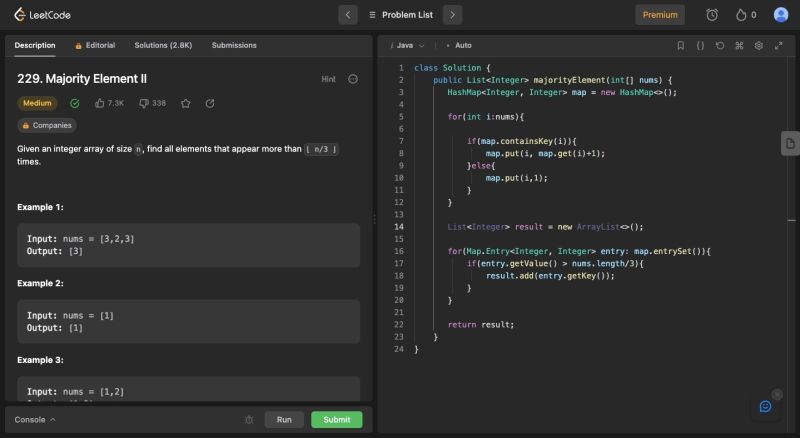Enter fullscreen editor mode
This screenshot has width=800, height=438.
click(x=778, y=45)
